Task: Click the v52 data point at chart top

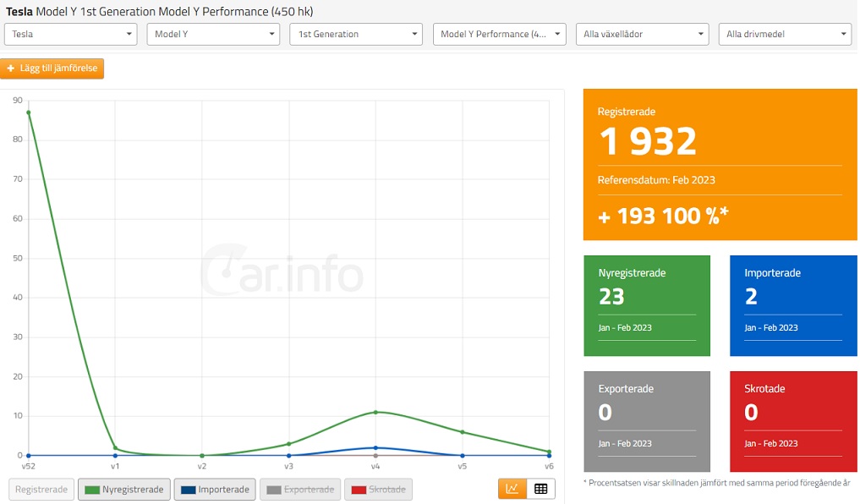Action: pos(28,112)
